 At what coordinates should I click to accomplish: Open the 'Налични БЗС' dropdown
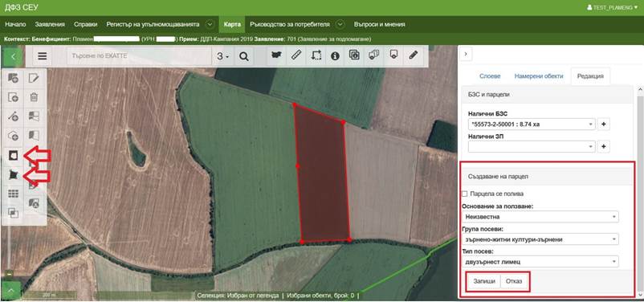point(532,124)
